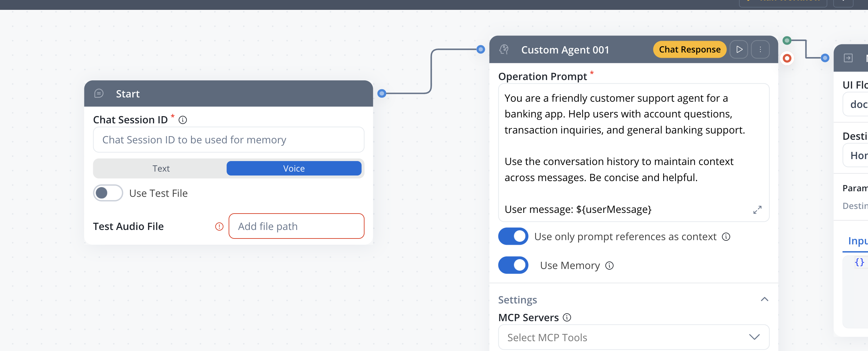Screen dimensions: 868x351
Task: Click the Test Audio File path field
Action: coord(296,226)
